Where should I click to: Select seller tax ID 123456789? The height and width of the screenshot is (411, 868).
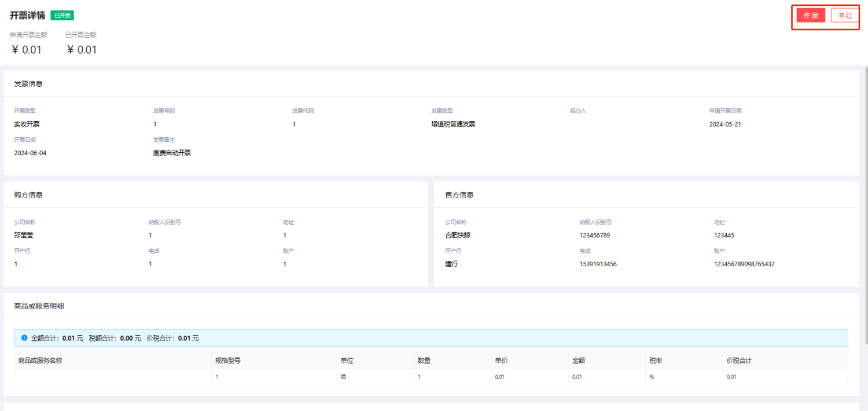(594, 235)
